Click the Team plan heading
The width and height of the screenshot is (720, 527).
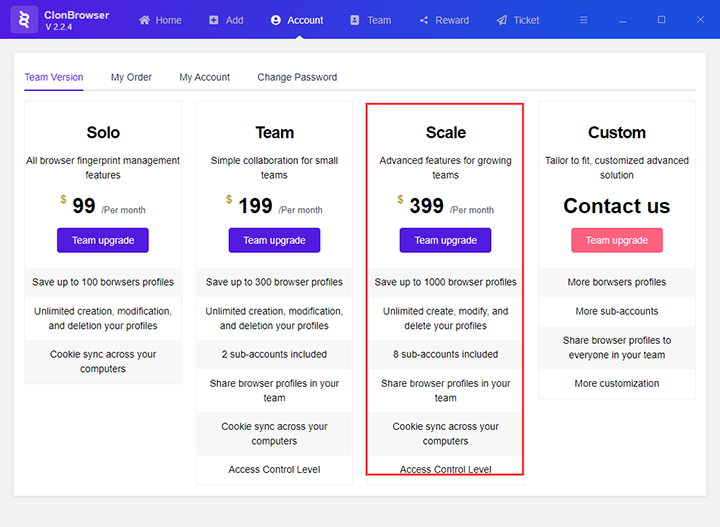(x=275, y=133)
